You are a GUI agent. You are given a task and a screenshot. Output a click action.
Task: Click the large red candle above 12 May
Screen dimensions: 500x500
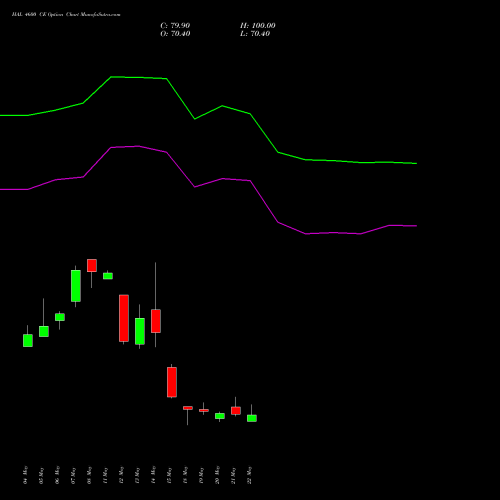pos(124,318)
